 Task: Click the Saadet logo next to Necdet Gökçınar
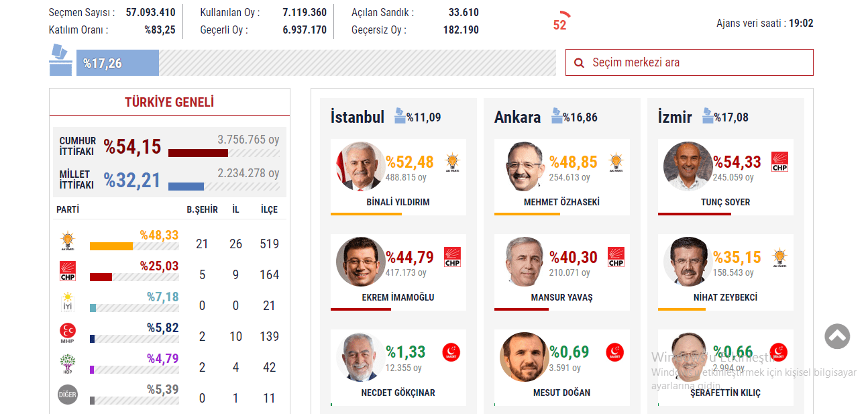(451, 352)
